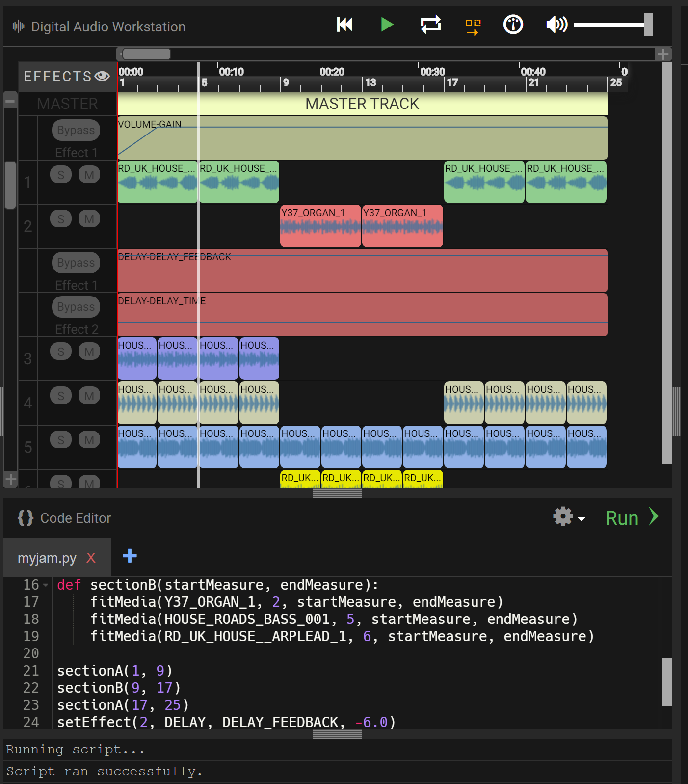
Task: Toggle the metronome icon
Action: 513,25
